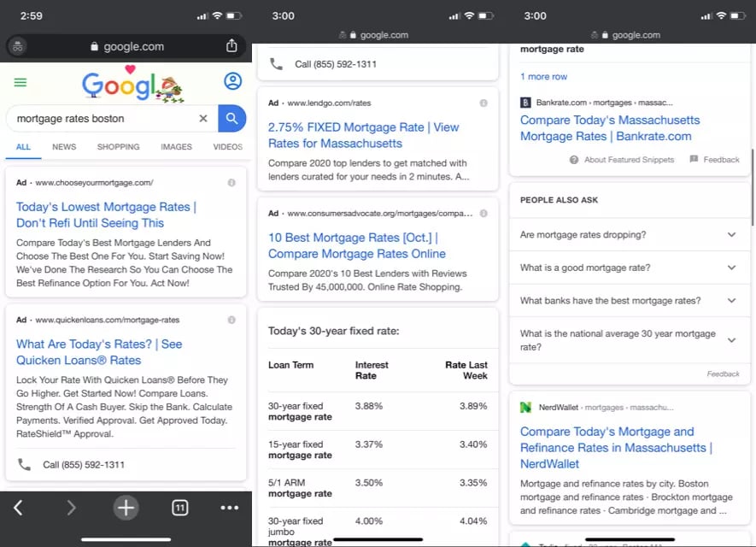Screen dimensions: 756x547
Task: Tap phone icon above the lendgo.com ad
Action: (x=276, y=64)
